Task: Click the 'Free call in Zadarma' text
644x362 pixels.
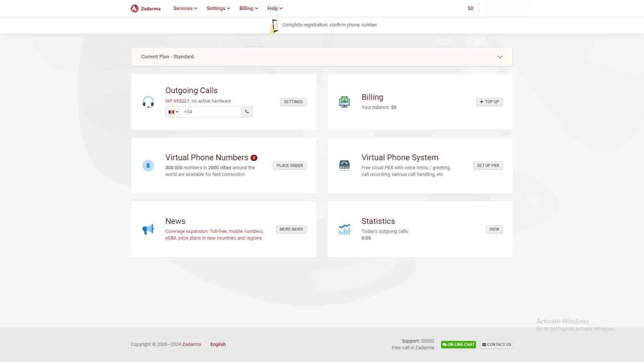Action: (413, 348)
